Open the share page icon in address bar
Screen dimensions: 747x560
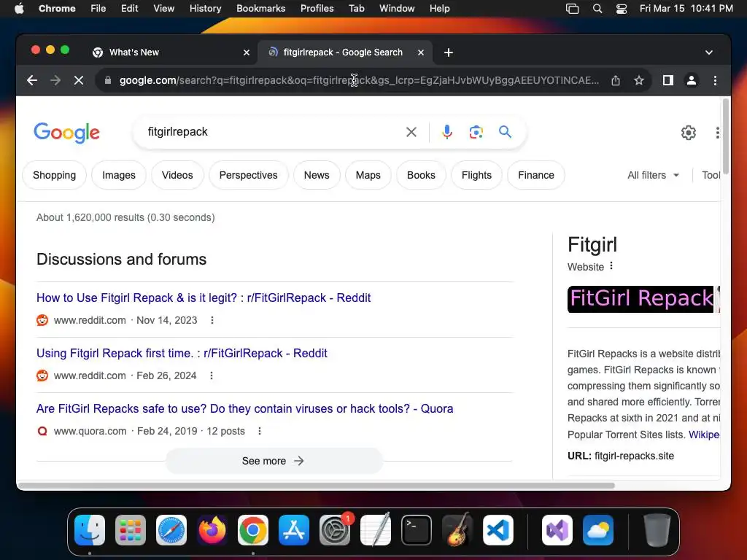(616, 80)
